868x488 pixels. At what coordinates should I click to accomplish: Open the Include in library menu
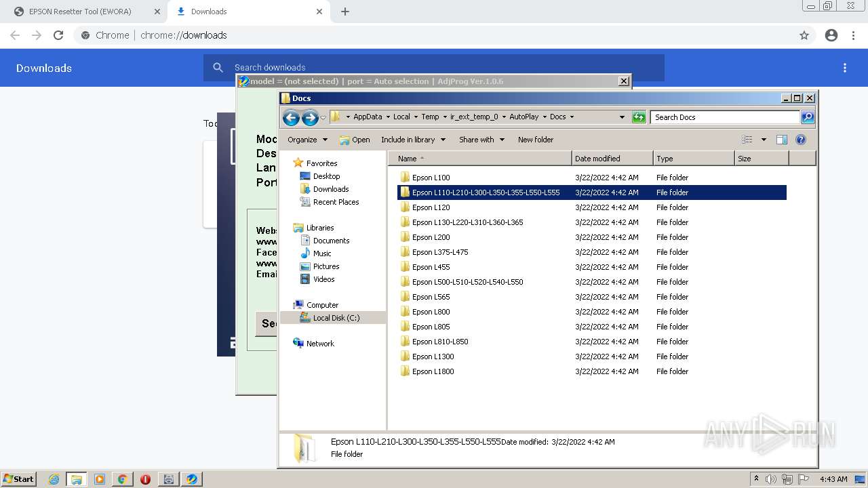413,140
